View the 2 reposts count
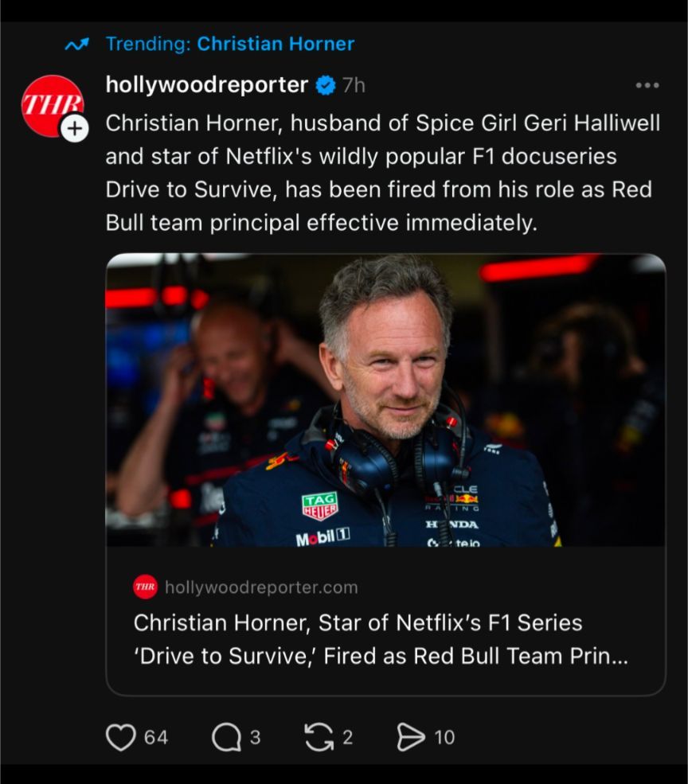Viewport: 688px width, 784px height. (348, 738)
